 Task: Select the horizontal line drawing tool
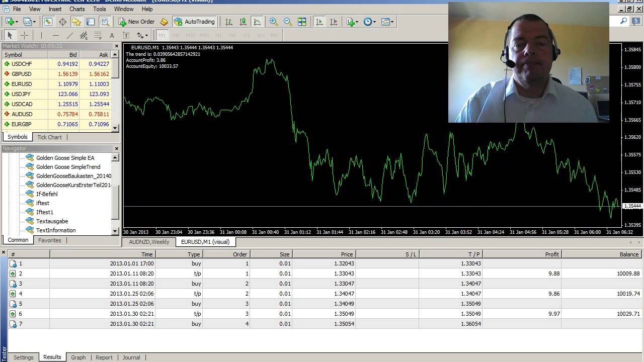click(55, 35)
